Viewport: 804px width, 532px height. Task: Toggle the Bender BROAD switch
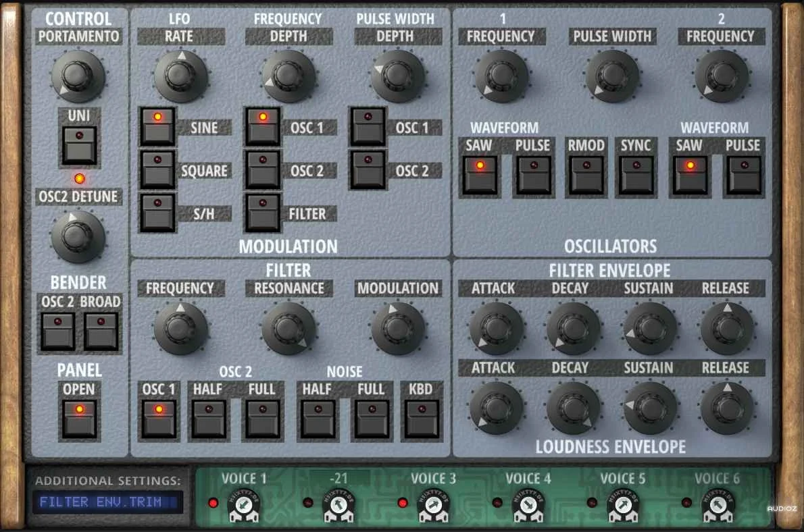pyautogui.click(x=101, y=331)
